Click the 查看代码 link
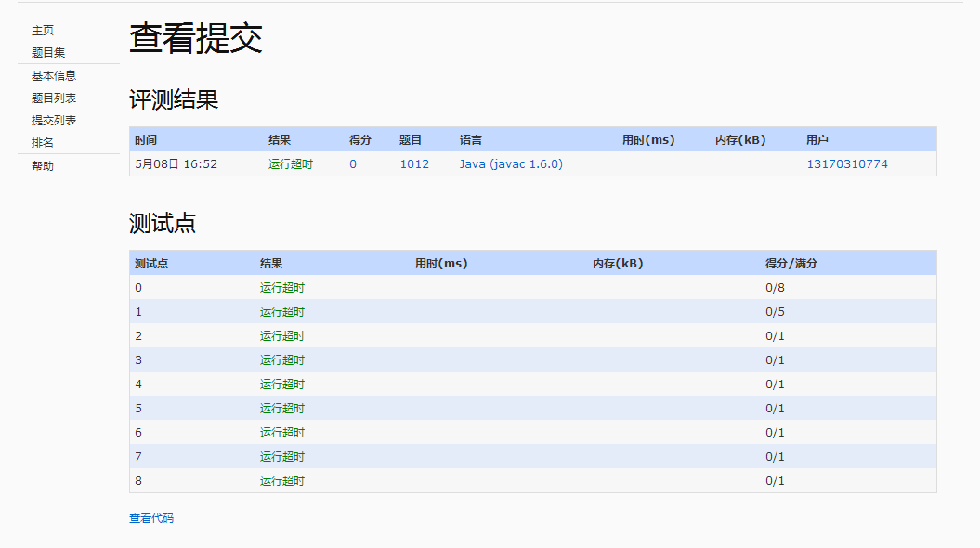Viewport: 980px width, 548px height. point(151,518)
